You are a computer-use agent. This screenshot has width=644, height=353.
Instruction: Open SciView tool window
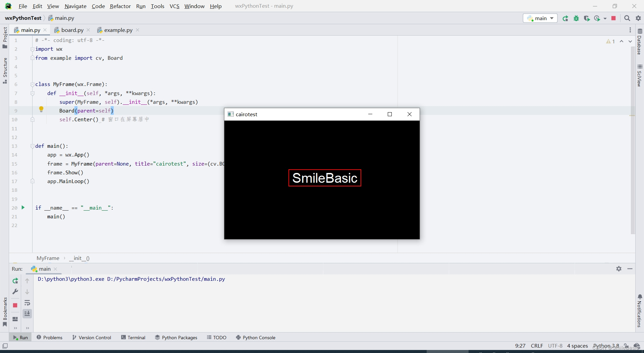[640, 76]
